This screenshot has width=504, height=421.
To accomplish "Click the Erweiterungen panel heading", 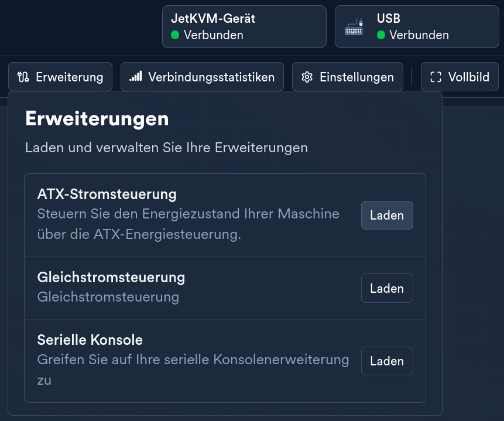I will pyautogui.click(x=97, y=118).
